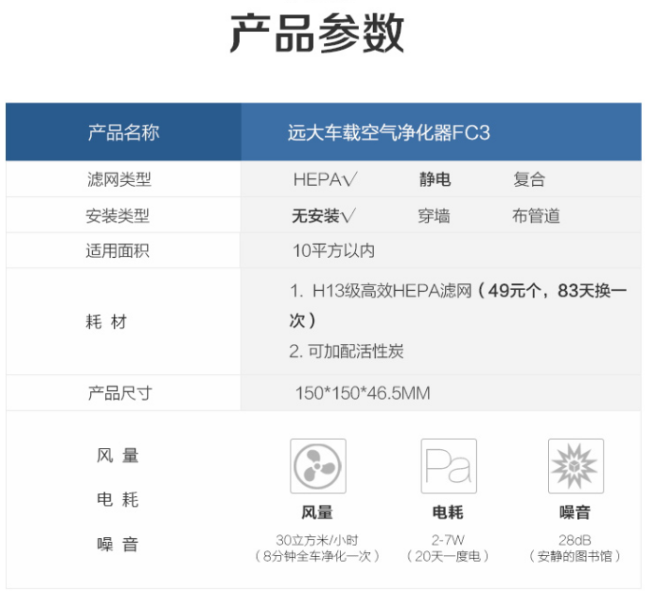Viewport: 645px width, 611px height.
Task: Select the 穿墙 installation option
Action: (434, 216)
